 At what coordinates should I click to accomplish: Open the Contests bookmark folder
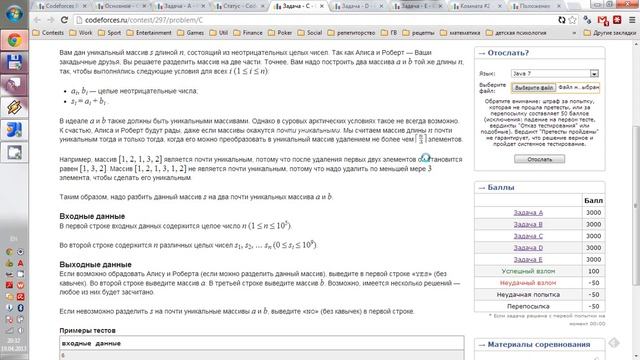48,33
